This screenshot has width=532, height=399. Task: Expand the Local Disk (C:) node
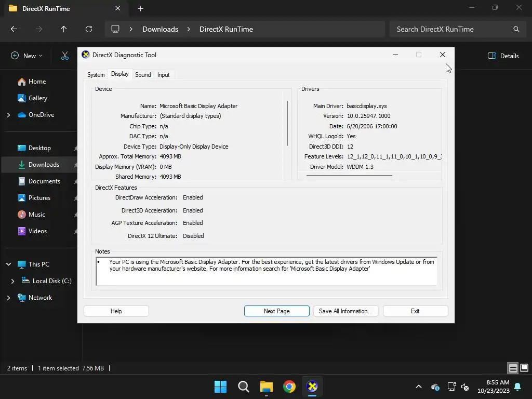[x=12, y=281]
